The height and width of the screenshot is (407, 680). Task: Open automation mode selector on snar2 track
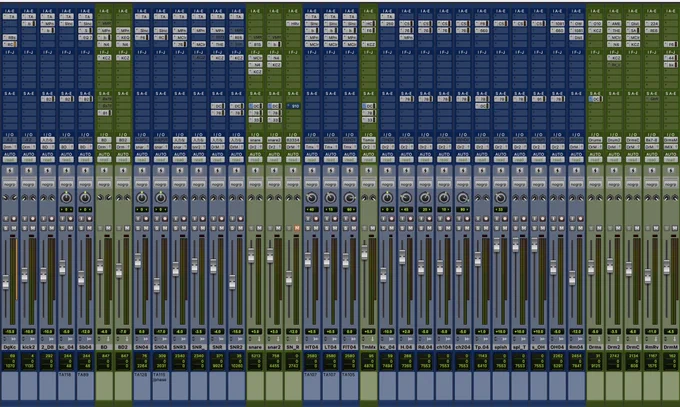[274, 160]
